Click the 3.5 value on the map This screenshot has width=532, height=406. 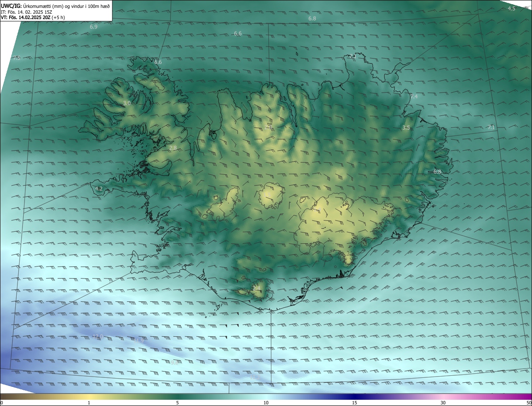406,128
